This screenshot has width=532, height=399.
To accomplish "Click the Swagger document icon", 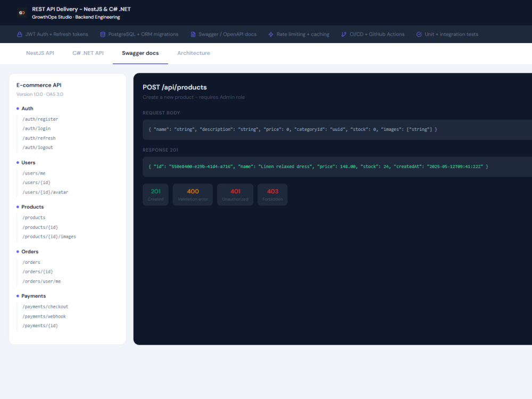I will (193, 34).
